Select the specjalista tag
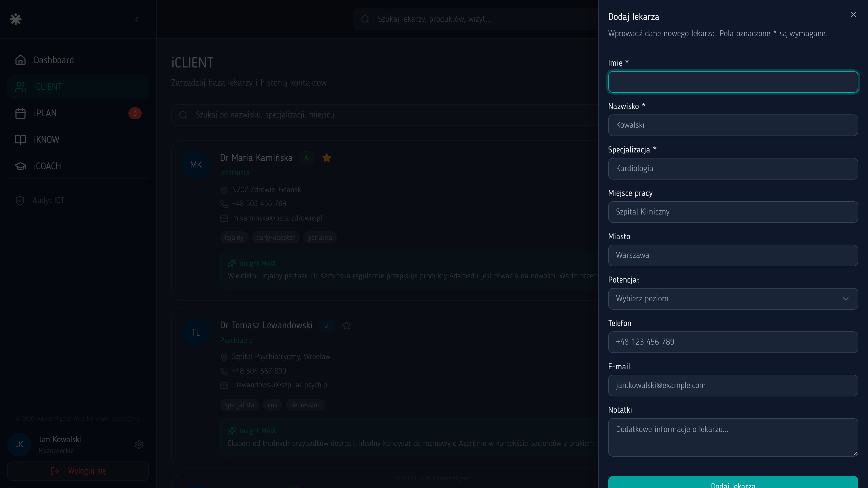The height and width of the screenshot is (488, 868). click(240, 405)
